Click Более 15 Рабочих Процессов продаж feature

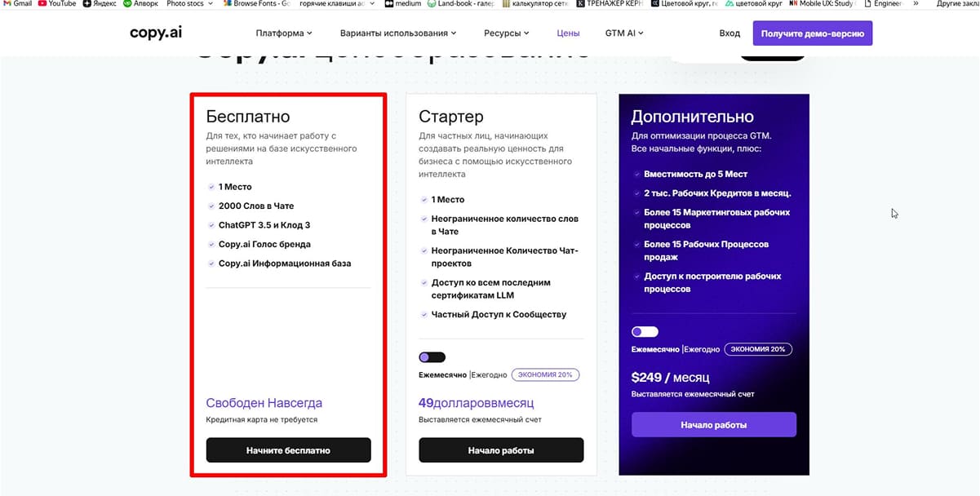point(706,250)
